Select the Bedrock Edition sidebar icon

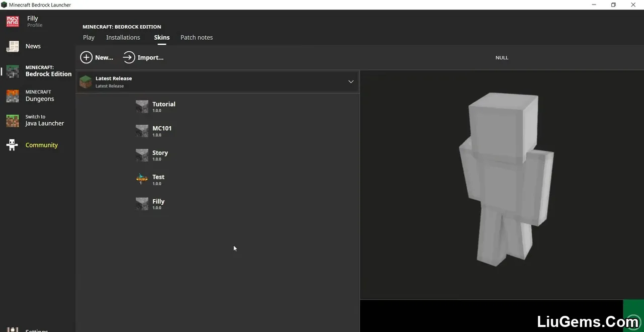click(13, 71)
